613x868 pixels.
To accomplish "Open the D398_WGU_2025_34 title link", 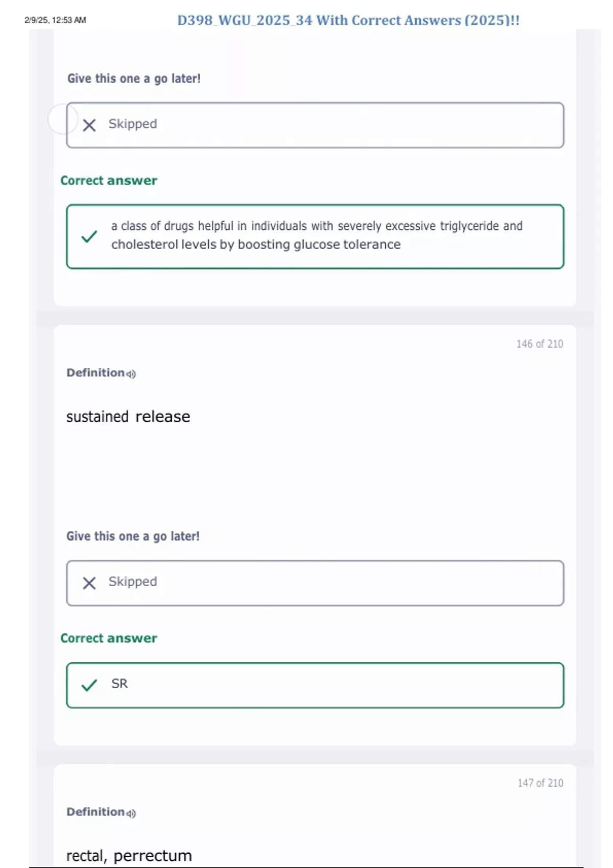I will coord(348,20).
